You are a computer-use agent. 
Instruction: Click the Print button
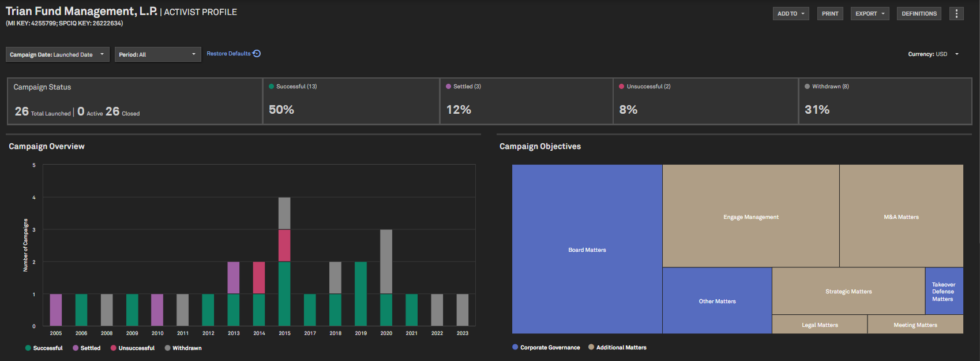pos(830,13)
